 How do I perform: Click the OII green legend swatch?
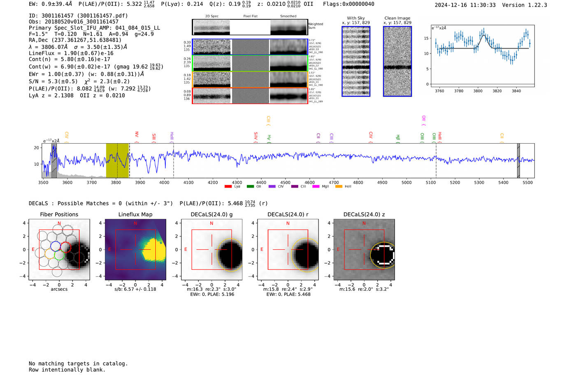coord(250,187)
